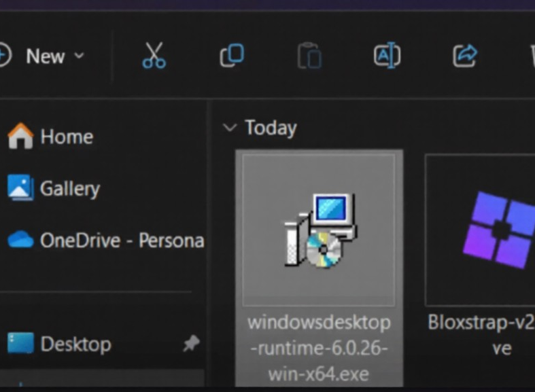Select the windowsdesktop-runtime installer icon
Screen dimensions: 535x392
pyautogui.click(x=320, y=230)
